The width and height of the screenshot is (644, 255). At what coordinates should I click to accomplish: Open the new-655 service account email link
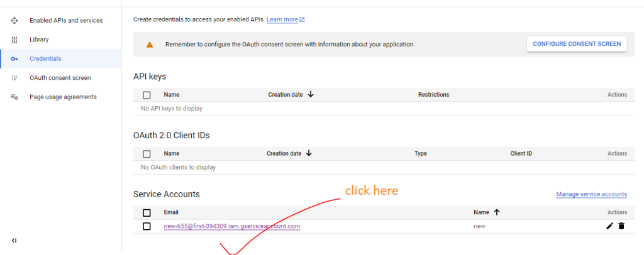(x=232, y=226)
